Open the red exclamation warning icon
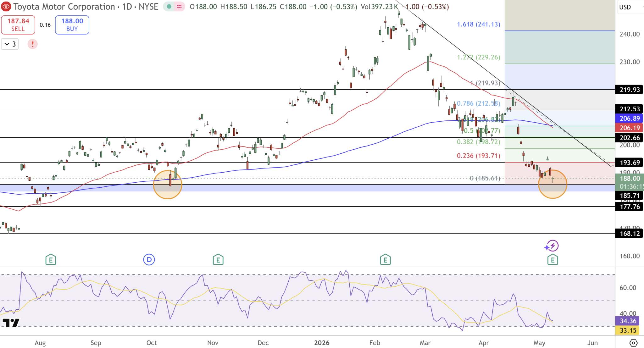 tap(32, 44)
